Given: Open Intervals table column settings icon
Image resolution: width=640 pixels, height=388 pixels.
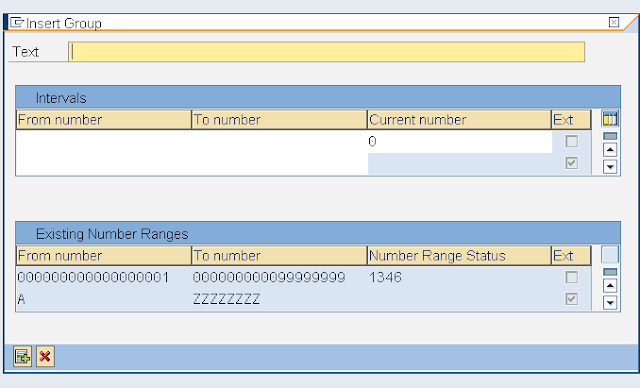Looking at the screenshot, I should [610, 119].
